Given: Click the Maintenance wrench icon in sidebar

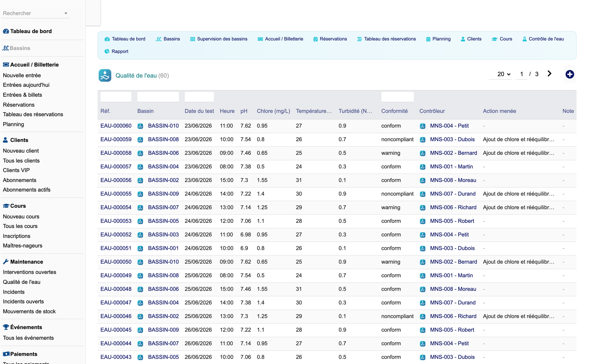Looking at the screenshot, I should (x=5, y=262).
